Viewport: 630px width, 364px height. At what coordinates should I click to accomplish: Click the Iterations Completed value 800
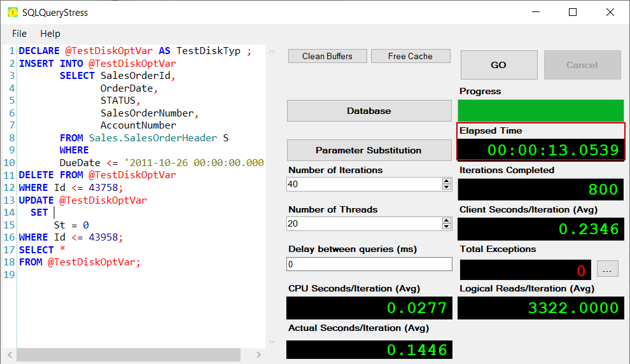[x=603, y=190]
